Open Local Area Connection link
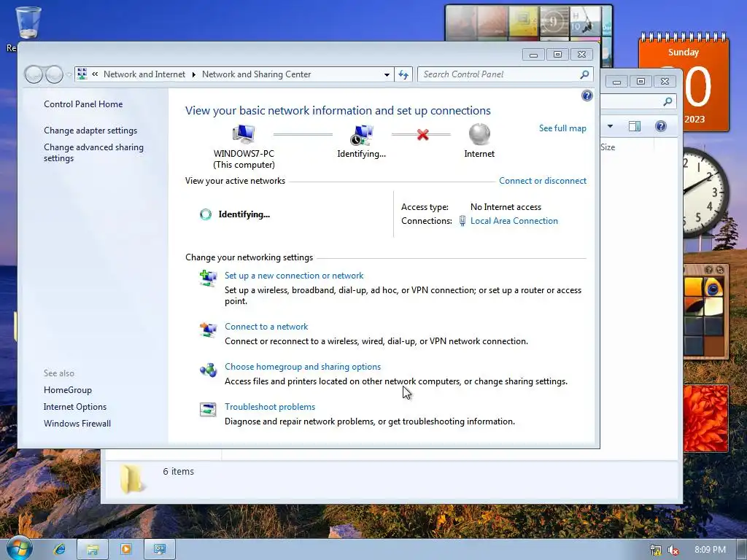Screen dimensions: 747x560 point(514,220)
